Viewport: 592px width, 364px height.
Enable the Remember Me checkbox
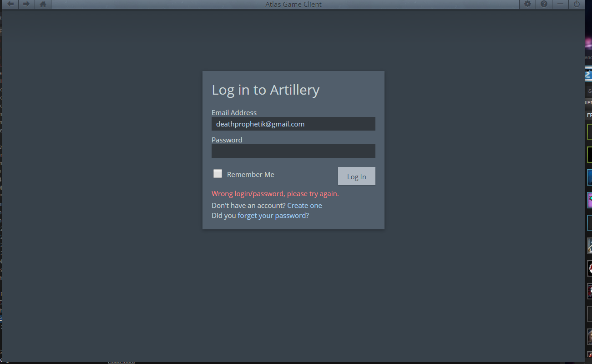pyautogui.click(x=218, y=174)
